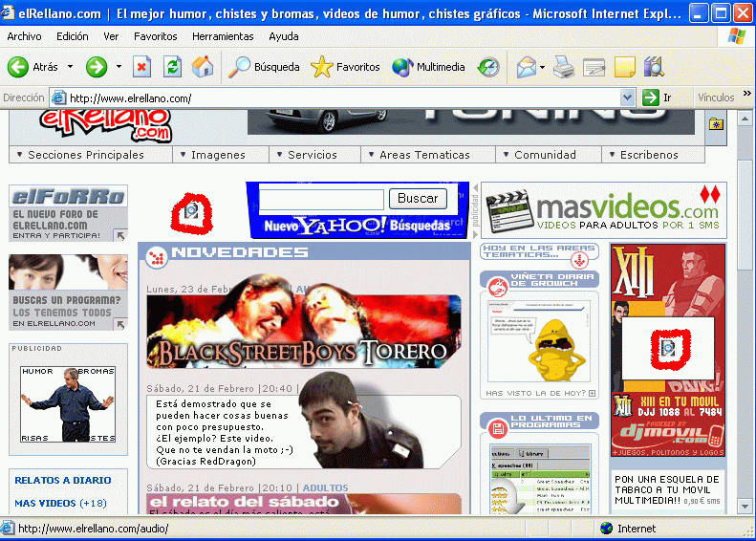Open the Favoritos star panel
The width and height of the screenshot is (756, 541).
coord(345,67)
